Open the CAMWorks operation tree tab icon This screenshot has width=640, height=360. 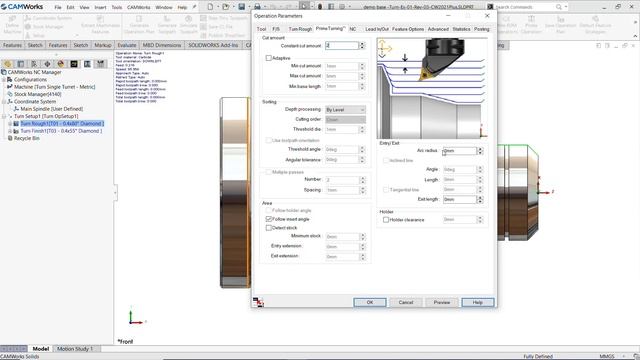[87, 64]
